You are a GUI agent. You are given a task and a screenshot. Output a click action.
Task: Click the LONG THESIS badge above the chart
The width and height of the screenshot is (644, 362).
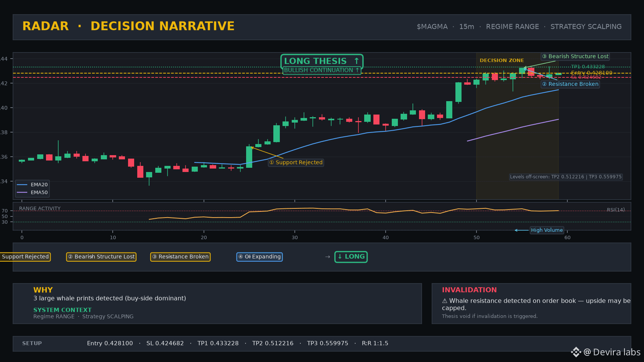point(322,61)
